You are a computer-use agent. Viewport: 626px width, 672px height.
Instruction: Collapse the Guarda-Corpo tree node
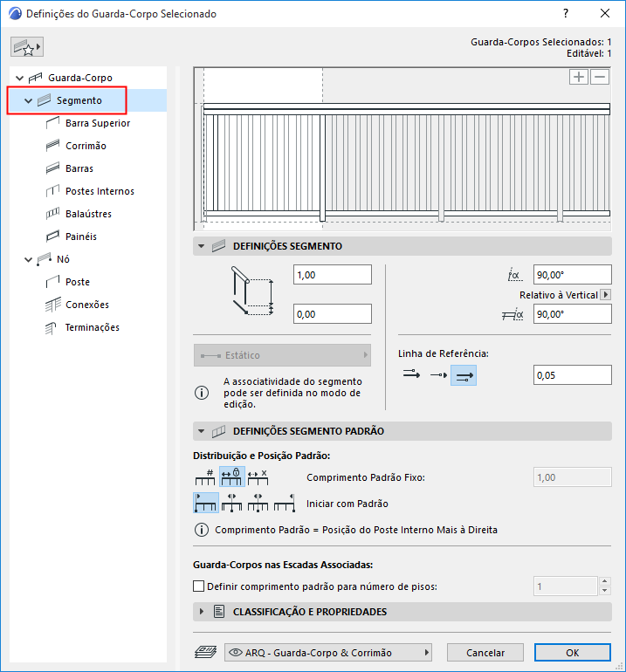coord(19,78)
